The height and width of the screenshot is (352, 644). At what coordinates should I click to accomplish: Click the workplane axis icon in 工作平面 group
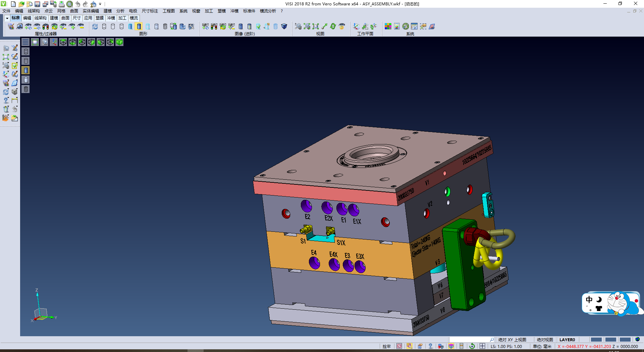(x=356, y=27)
